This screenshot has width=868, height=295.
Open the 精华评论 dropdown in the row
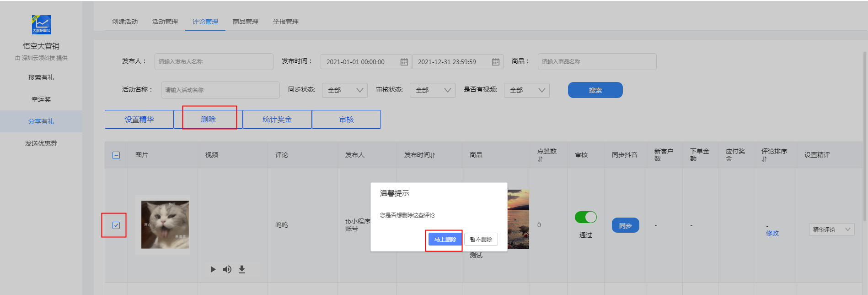832,229
